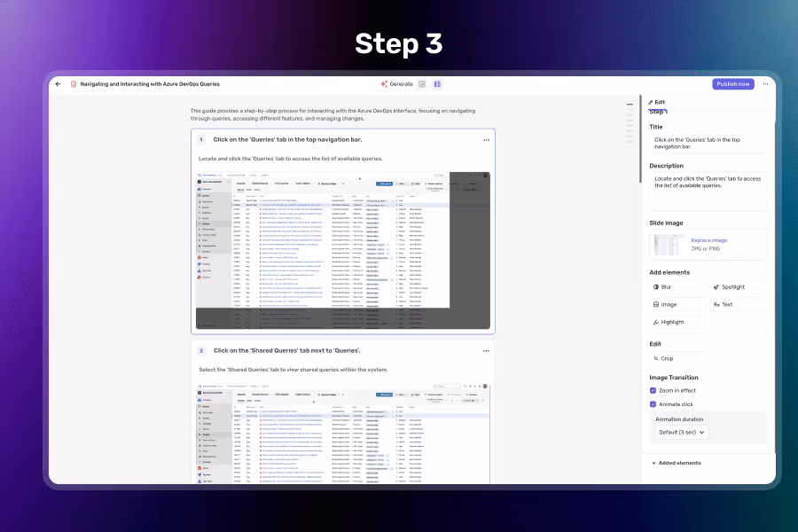798x532 pixels.
Task: Toggle the Animate click checkbox
Action: pos(653,404)
